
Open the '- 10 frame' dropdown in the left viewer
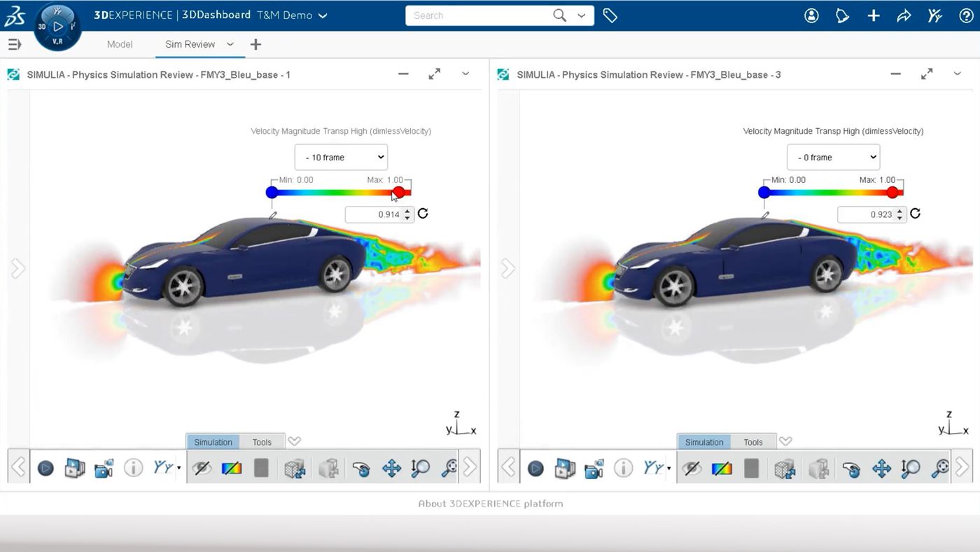coord(341,157)
